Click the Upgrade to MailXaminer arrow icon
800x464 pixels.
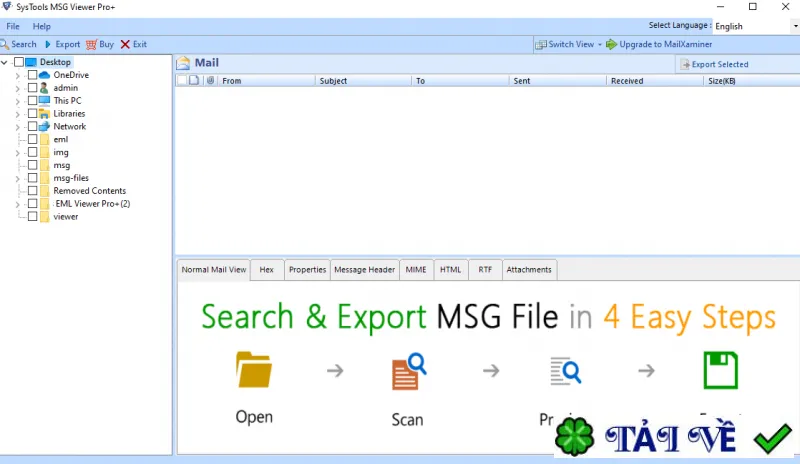pos(611,44)
